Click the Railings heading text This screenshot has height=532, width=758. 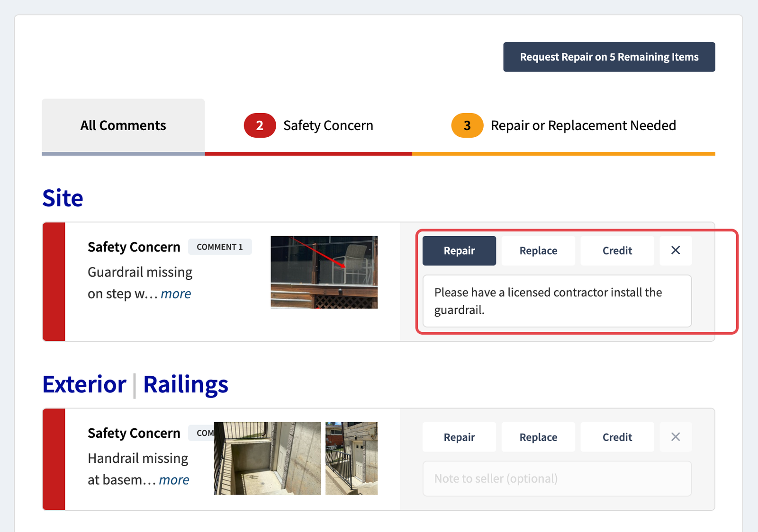186,384
